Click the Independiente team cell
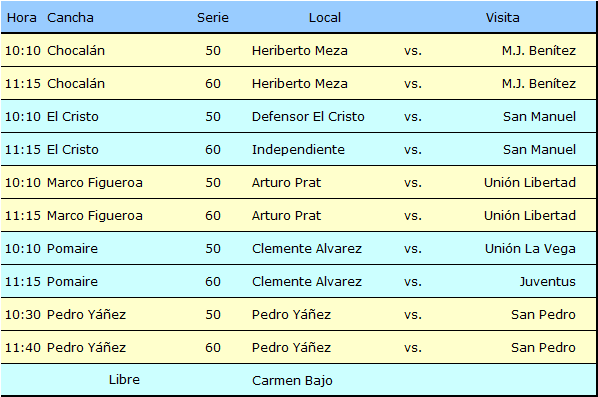This screenshot has width=598, height=397. point(298,149)
